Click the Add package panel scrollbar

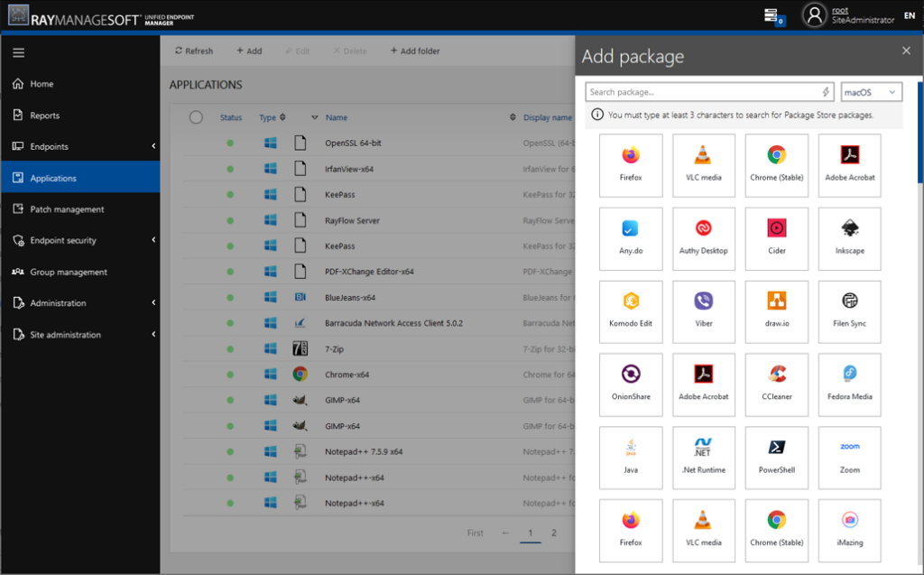(919, 131)
